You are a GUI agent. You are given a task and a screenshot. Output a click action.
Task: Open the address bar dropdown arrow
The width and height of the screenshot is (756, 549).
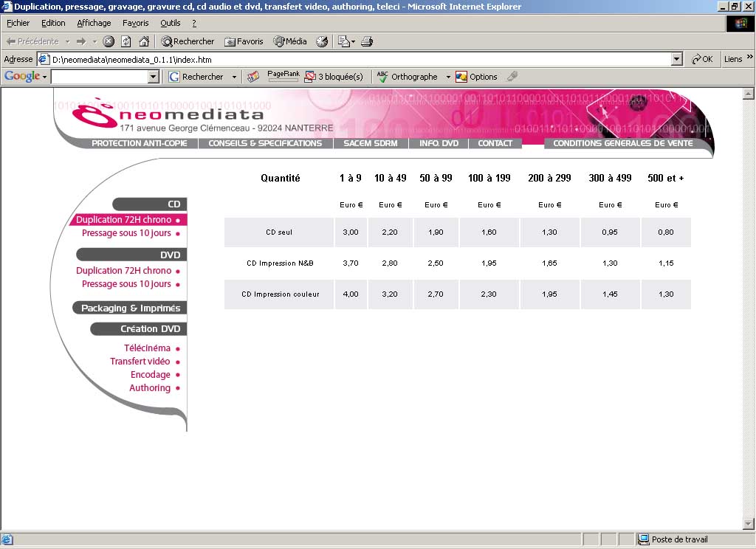(677, 59)
